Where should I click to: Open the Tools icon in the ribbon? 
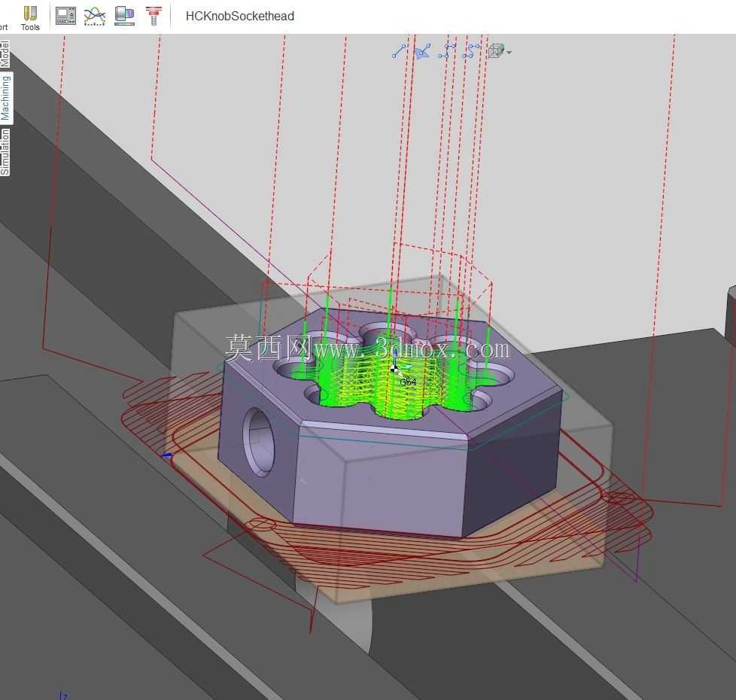pyautogui.click(x=30, y=18)
